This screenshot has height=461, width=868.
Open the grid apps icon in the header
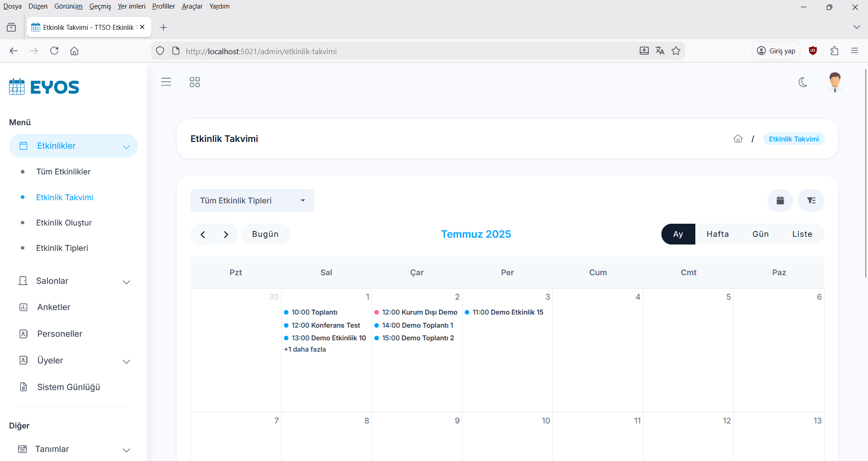(x=194, y=82)
